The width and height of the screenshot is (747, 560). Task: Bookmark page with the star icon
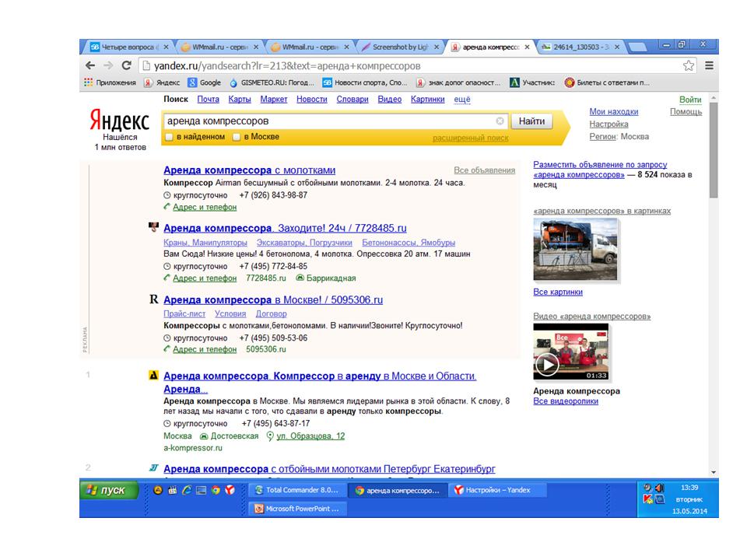(x=689, y=65)
